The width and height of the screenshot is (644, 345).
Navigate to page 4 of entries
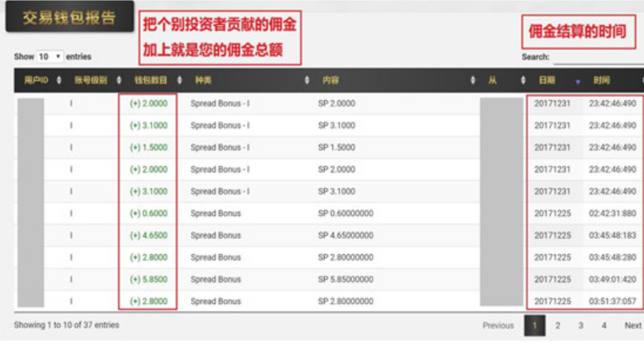click(x=604, y=326)
